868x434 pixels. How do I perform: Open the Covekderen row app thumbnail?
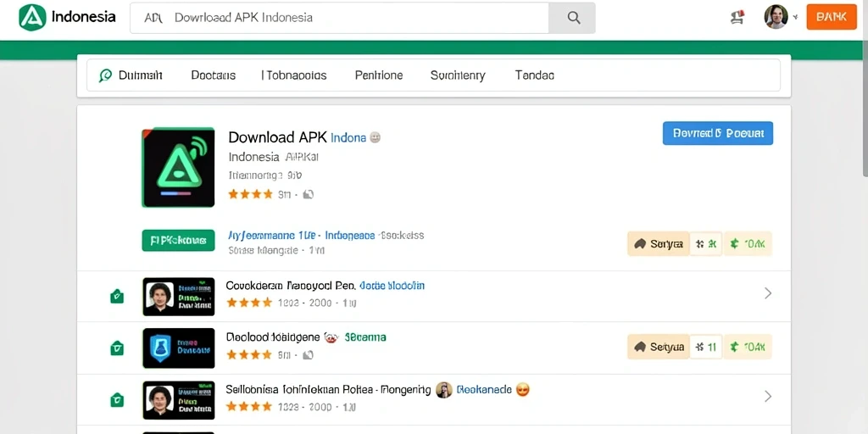(x=178, y=297)
